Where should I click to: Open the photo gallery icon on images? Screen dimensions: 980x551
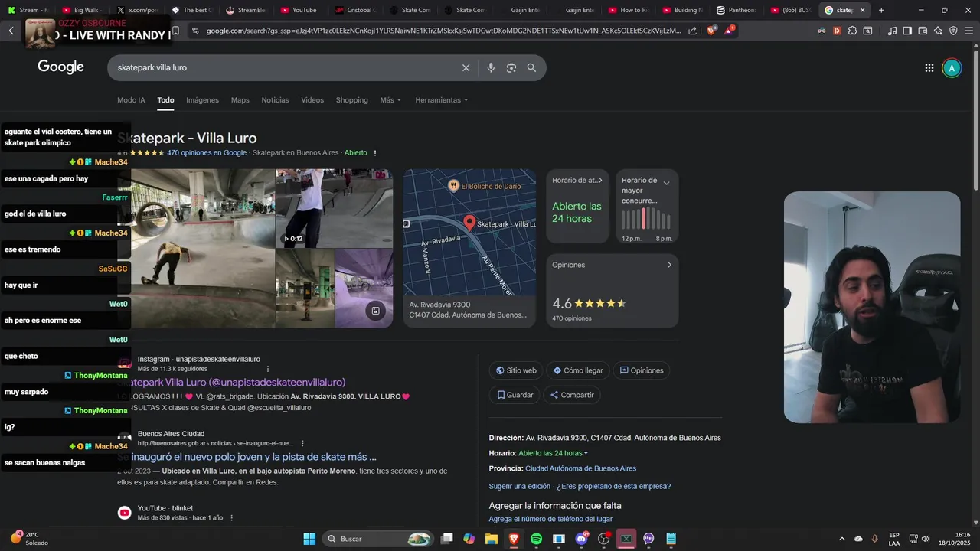coord(375,311)
